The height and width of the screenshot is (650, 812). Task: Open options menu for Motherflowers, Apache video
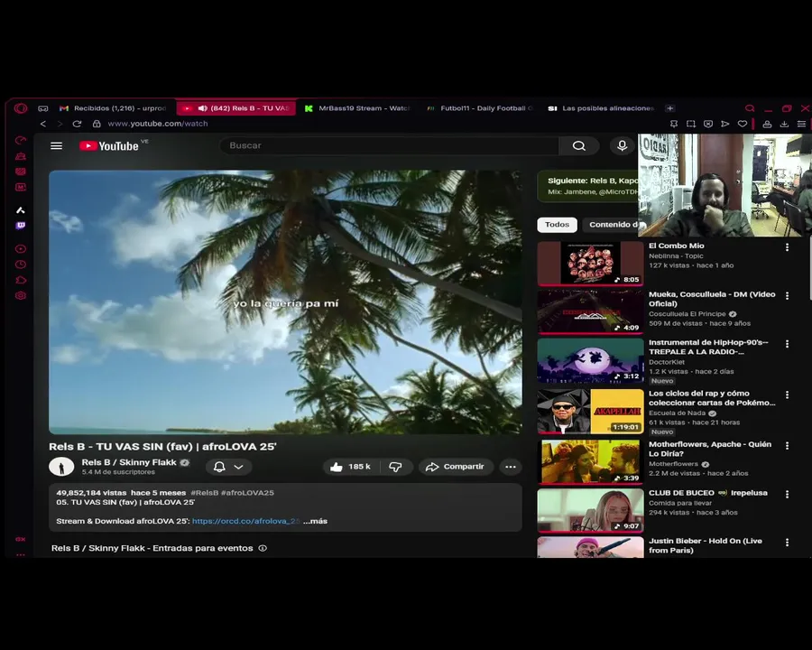pyautogui.click(x=787, y=445)
